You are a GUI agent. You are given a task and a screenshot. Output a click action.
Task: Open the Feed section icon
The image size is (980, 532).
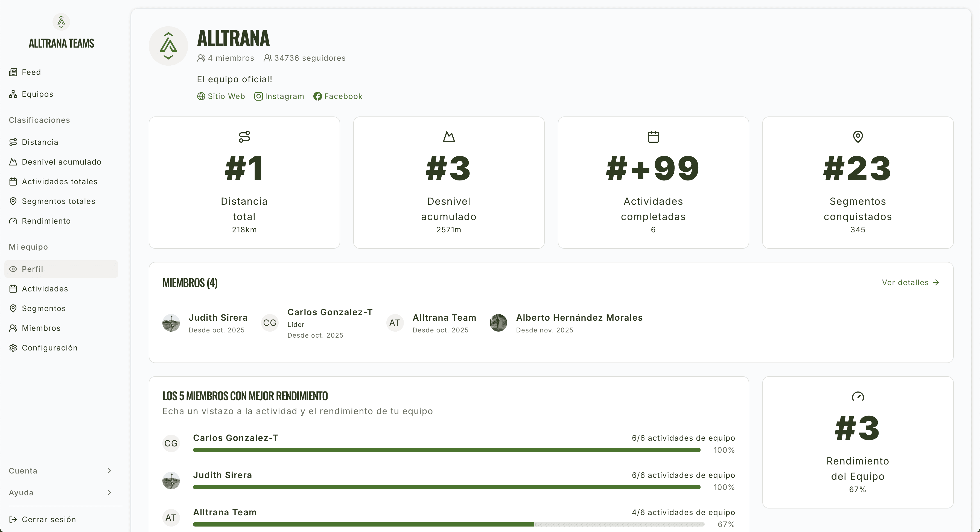(13, 72)
